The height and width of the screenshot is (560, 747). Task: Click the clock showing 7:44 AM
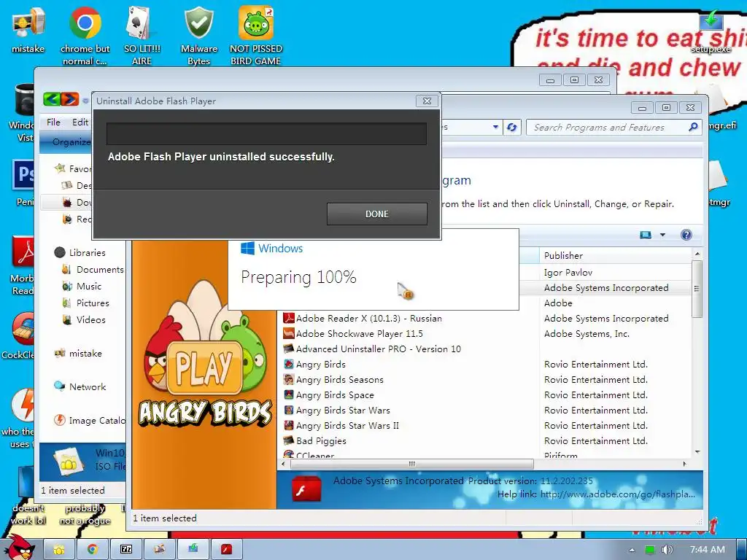707,550
